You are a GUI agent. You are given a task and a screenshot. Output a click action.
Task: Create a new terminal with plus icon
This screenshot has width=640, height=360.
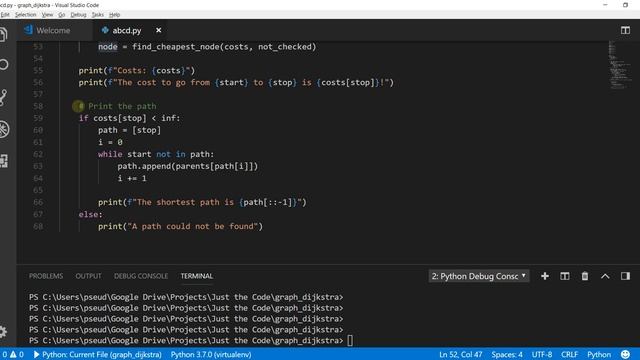[x=544, y=276]
